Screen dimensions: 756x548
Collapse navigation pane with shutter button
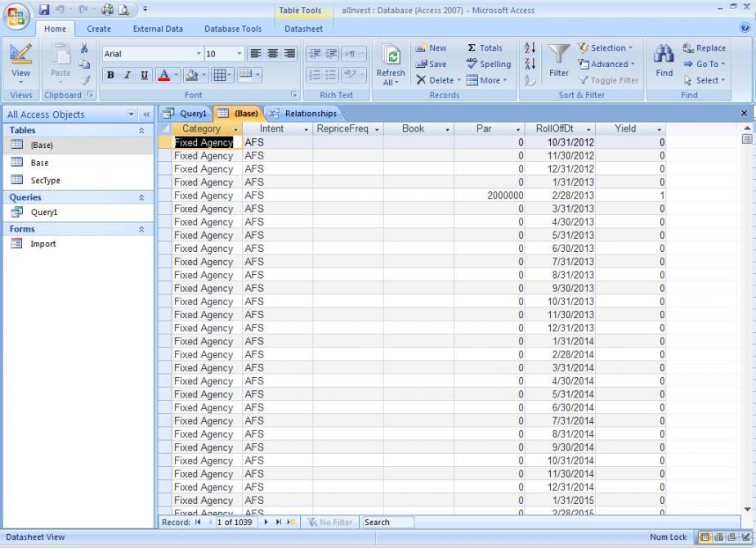(146, 115)
